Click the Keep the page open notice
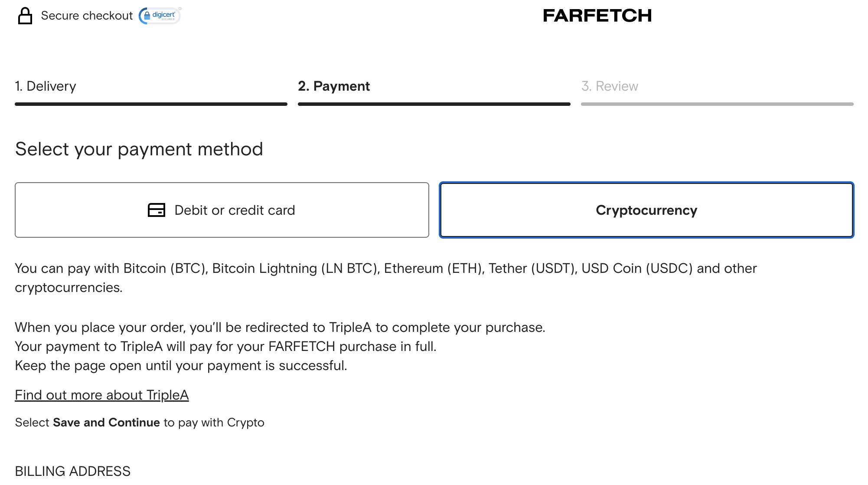This screenshot has height=485, width=868. click(181, 366)
